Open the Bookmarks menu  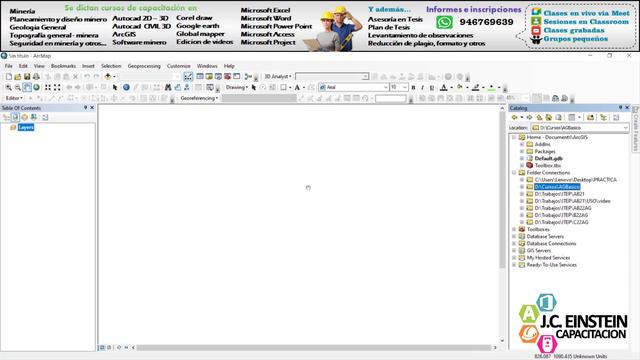coord(63,66)
